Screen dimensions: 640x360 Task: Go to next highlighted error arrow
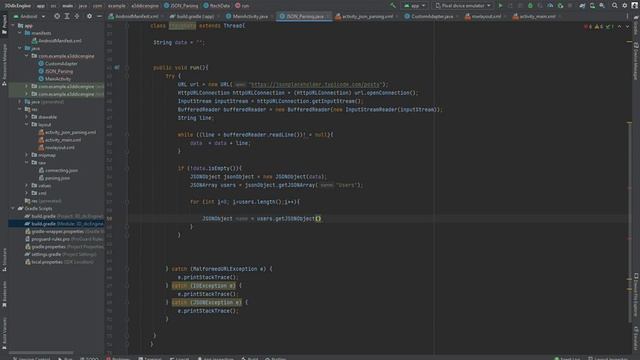click(627, 27)
